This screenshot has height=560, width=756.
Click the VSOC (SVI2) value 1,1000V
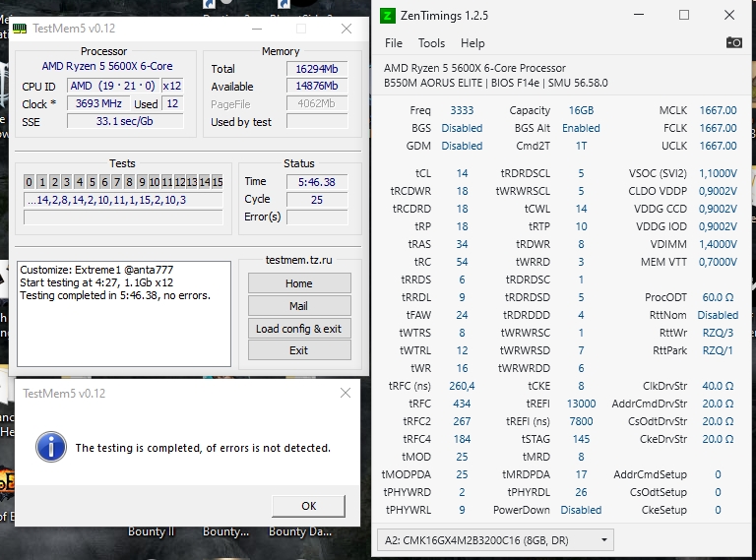[x=718, y=173]
